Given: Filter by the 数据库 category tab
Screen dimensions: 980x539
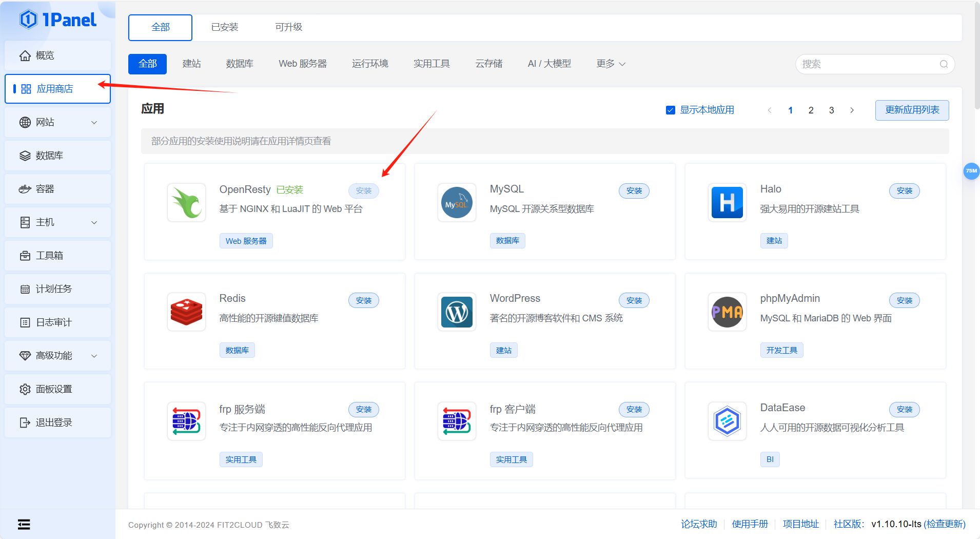Looking at the screenshot, I should [x=240, y=64].
